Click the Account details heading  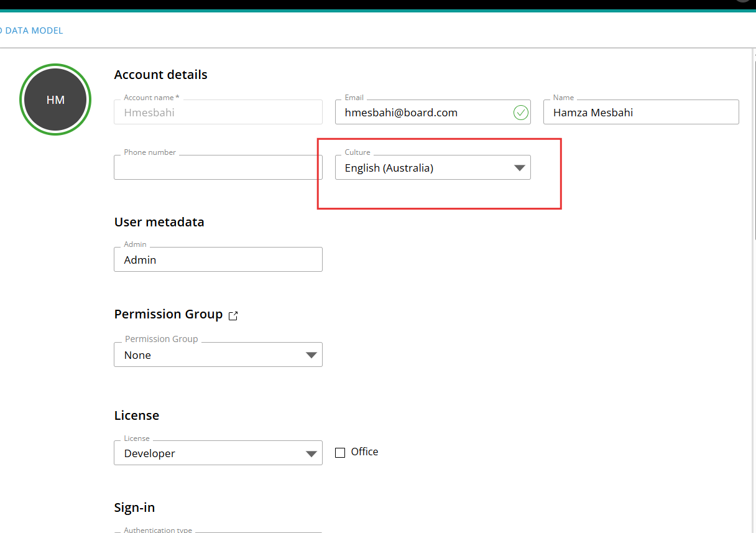pyautogui.click(x=161, y=75)
